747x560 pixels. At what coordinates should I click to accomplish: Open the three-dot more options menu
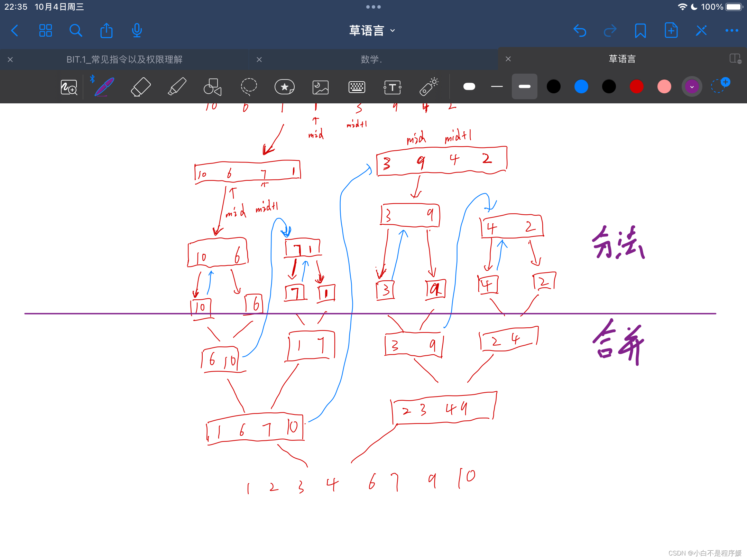pos(731,31)
